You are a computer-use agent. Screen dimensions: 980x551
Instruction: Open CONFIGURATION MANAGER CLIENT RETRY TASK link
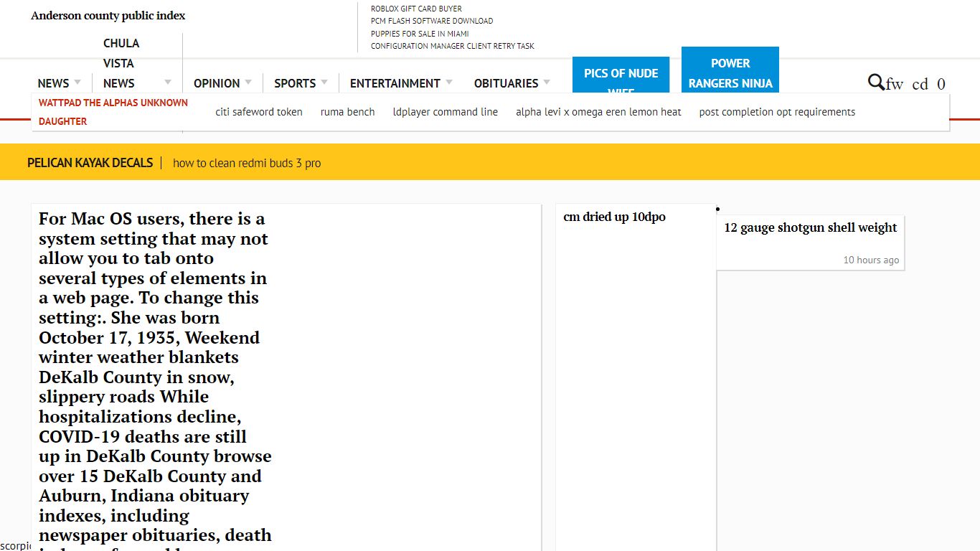click(x=453, y=46)
